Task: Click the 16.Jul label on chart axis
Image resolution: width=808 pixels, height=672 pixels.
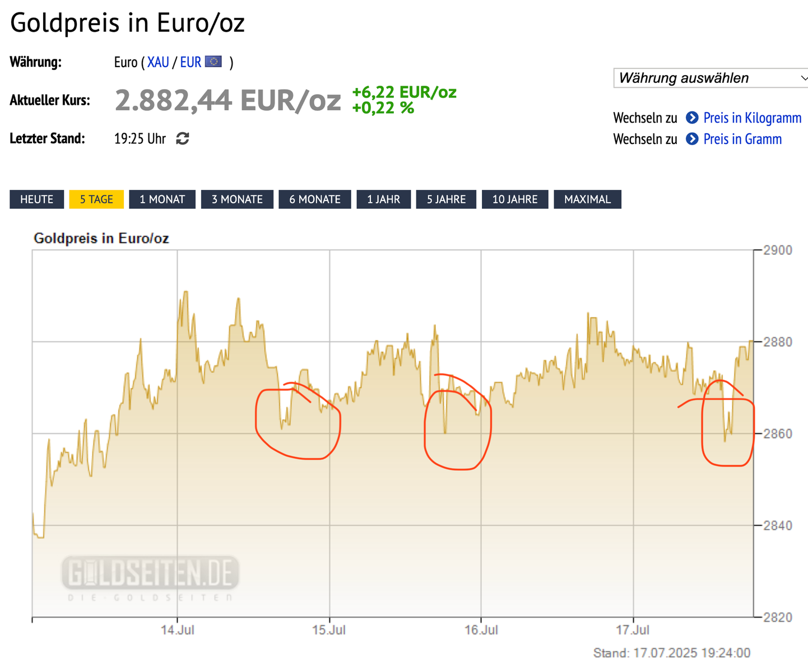Action: pyautogui.click(x=481, y=630)
